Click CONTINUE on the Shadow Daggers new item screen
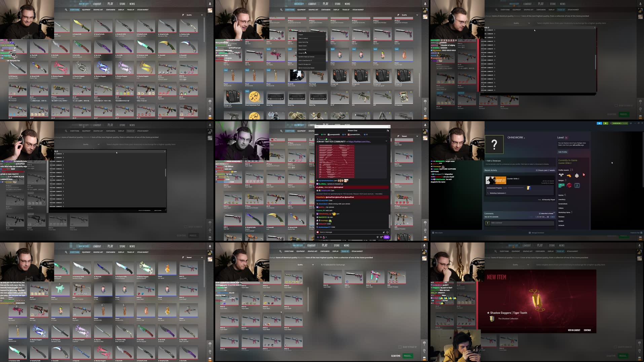 588,330
